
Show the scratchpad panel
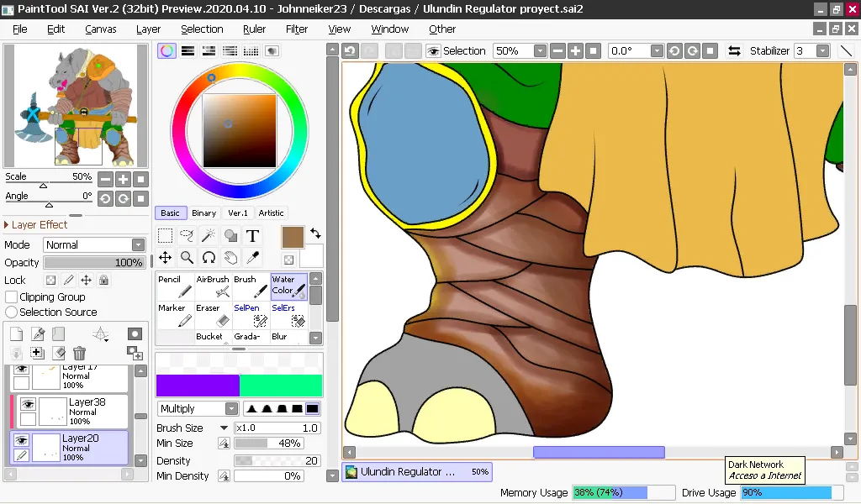272,51
